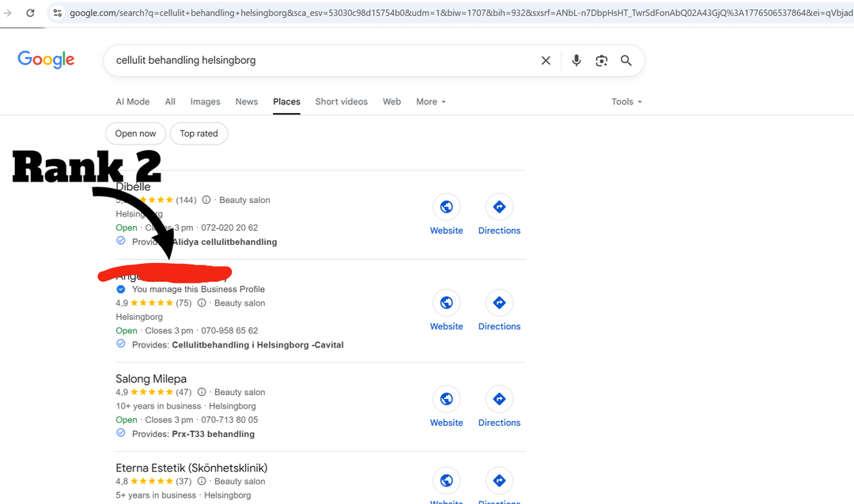This screenshot has width=854, height=504.
Task: Expand the More search categories dropdown
Action: (431, 102)
